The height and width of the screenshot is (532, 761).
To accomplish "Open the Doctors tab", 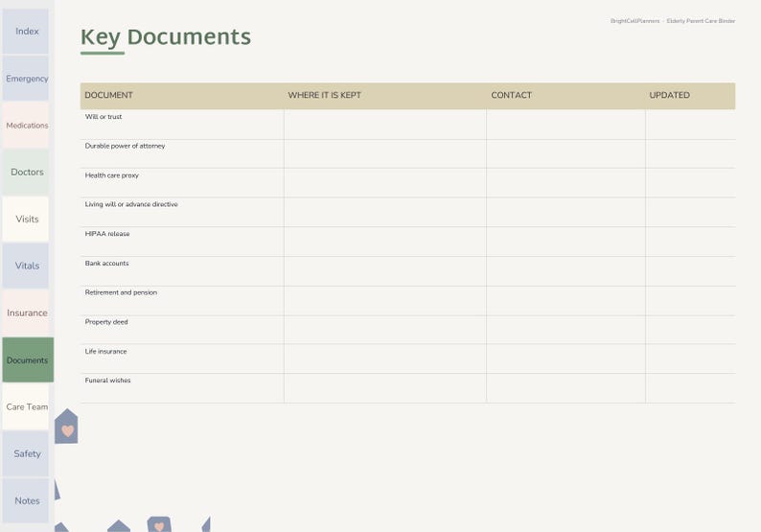I will click(x=26, y=172).
